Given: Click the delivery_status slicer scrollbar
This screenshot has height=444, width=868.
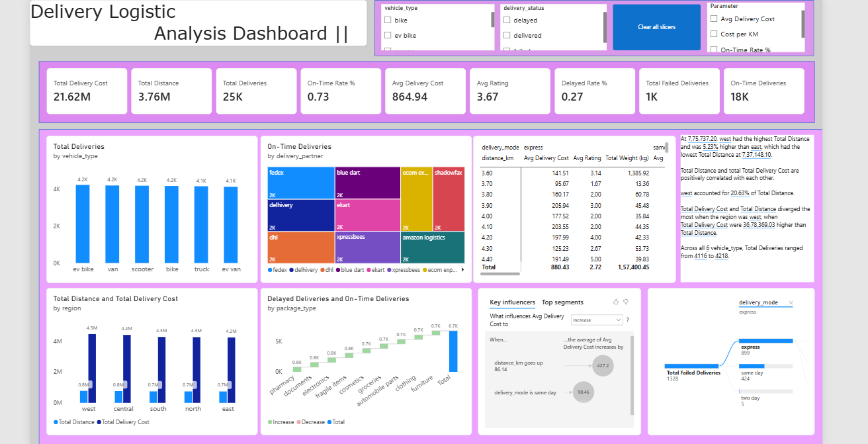Looking at the screenshot, I should pyautogui.click(x=605, y=27).
